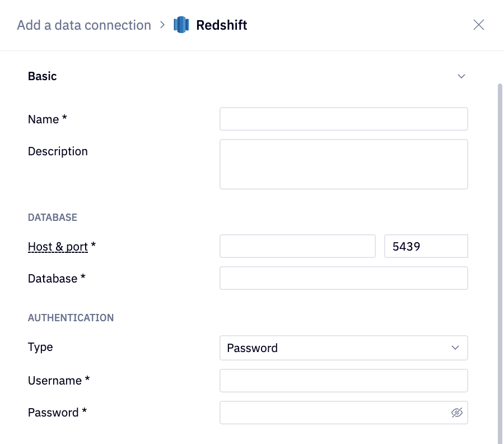This screenshot has height=444, width=504.
Task: Toggle password visibility with the eye icon
Action: point(457,412)
